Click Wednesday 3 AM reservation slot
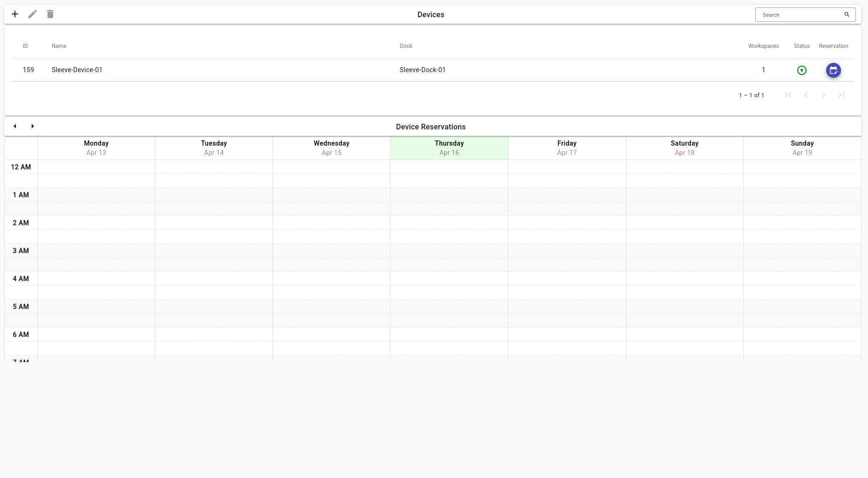Image resolution: width=868 pixels, height=478 pixels. (x=332, y=251)
